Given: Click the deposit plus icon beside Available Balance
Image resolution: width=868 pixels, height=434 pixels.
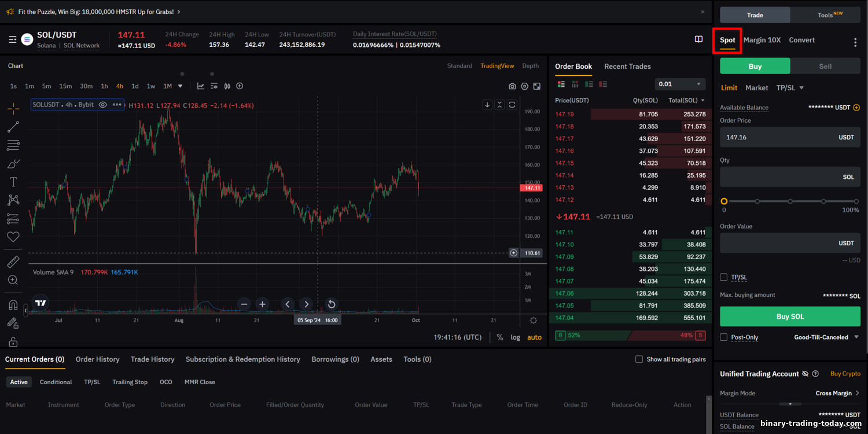Looking at the screenshot, I should point(856,108).
